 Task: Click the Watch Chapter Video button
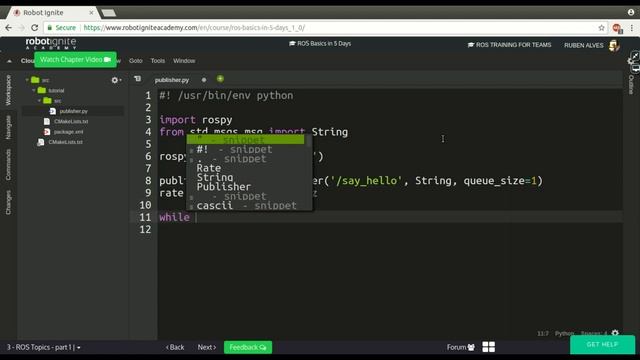point(75,60)
